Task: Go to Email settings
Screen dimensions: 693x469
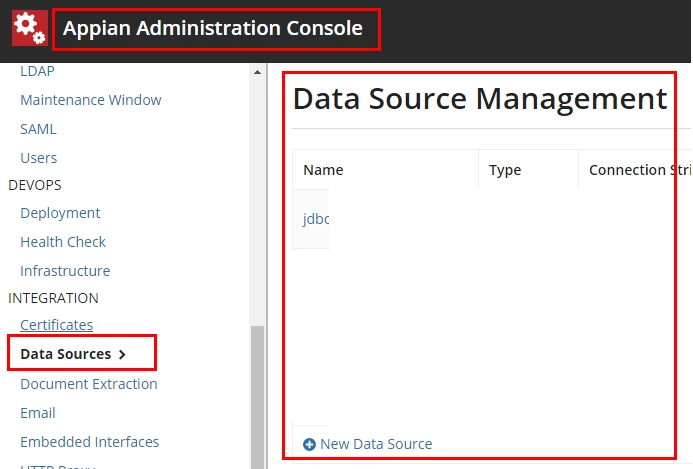Action: [38, 413]
